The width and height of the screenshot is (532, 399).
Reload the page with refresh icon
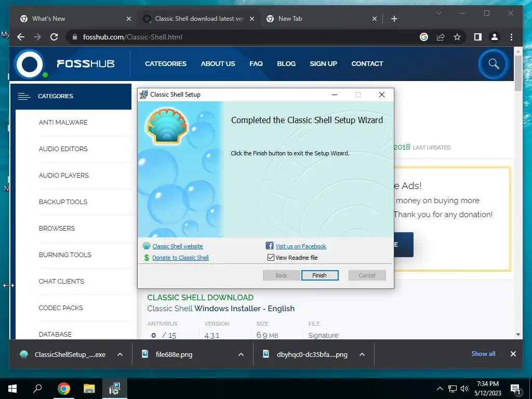click(x=54, y=37)
